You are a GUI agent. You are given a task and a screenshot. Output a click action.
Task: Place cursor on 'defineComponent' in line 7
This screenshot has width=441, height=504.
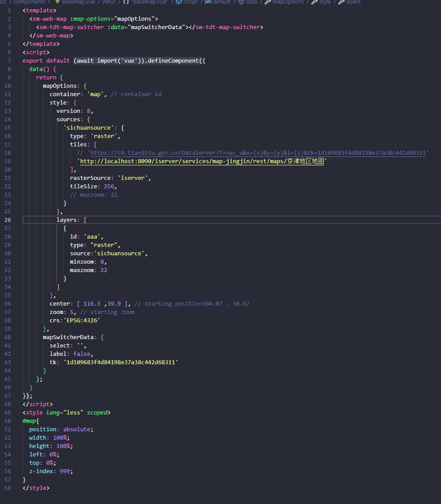click(x=173, y=61)
